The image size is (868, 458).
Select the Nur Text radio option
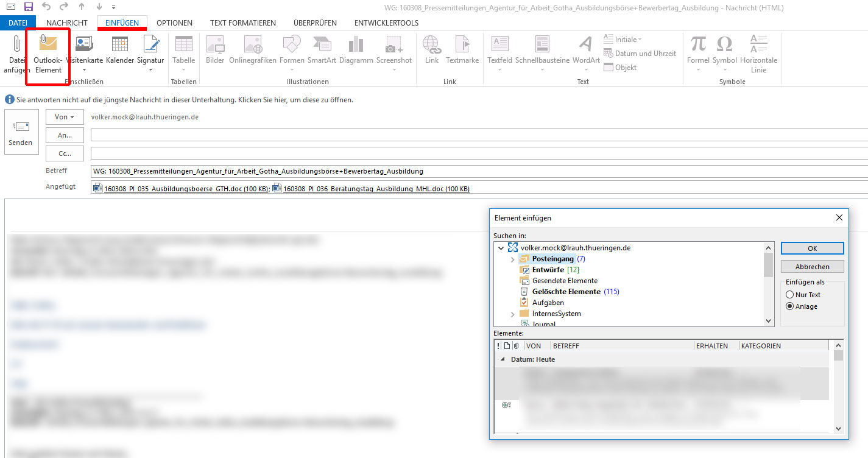[790, 295]
